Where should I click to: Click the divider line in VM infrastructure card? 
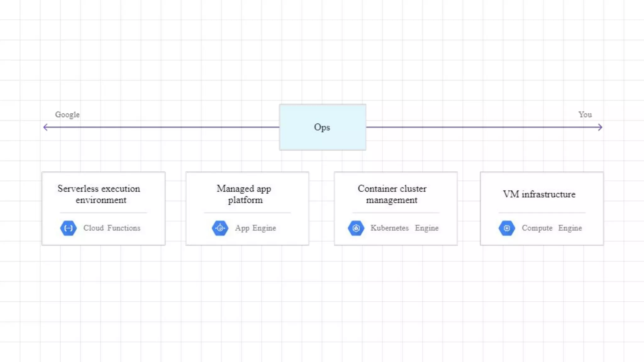coord(542,213)
